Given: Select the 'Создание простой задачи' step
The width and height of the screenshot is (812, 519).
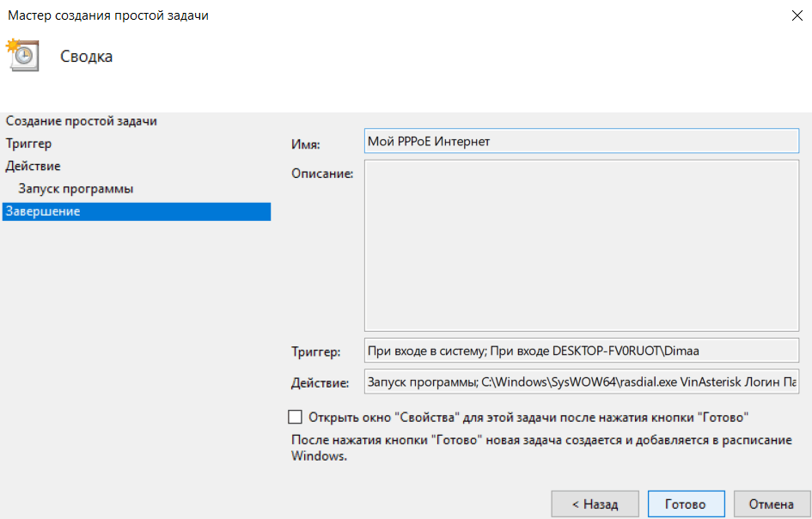Looking at the screenshot, I should (x=82, y=121).
